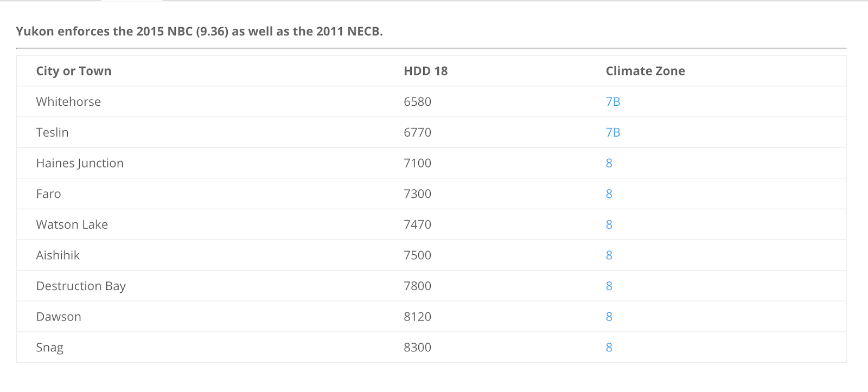This screenshot has width=868, height=392.
Task: Click the 6580 HDD value for Whitehorse
Action: click(x=417, y=102)
